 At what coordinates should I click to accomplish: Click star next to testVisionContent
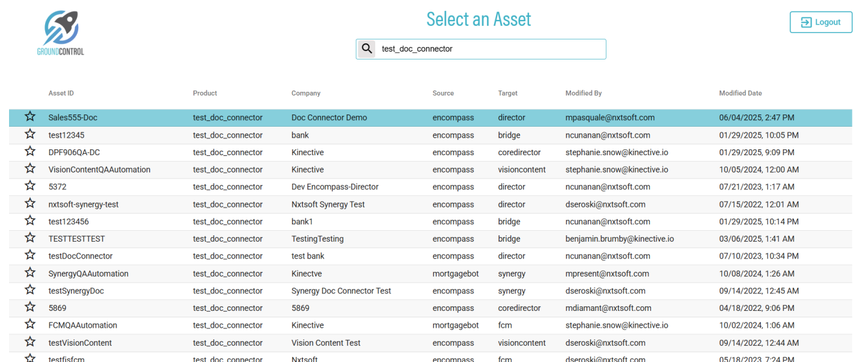(30, 343)
